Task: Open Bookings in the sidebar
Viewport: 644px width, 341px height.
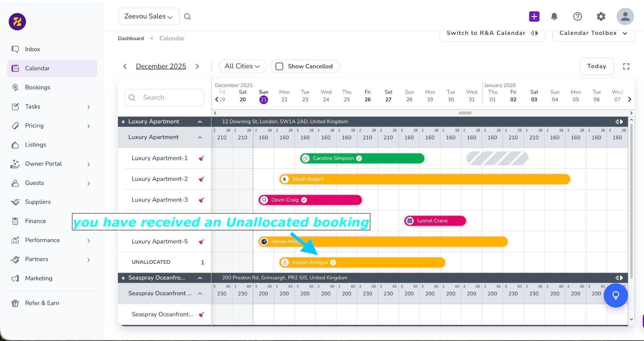Action: coord(37,87)
